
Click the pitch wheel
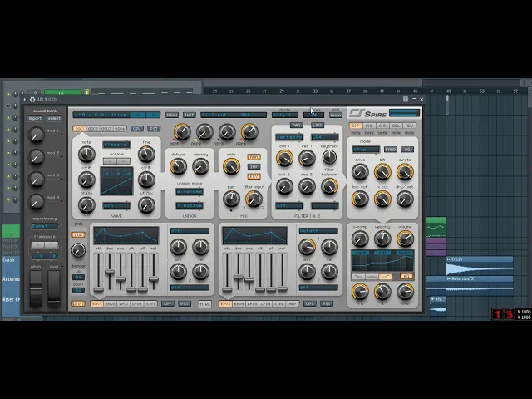(36, 288)
